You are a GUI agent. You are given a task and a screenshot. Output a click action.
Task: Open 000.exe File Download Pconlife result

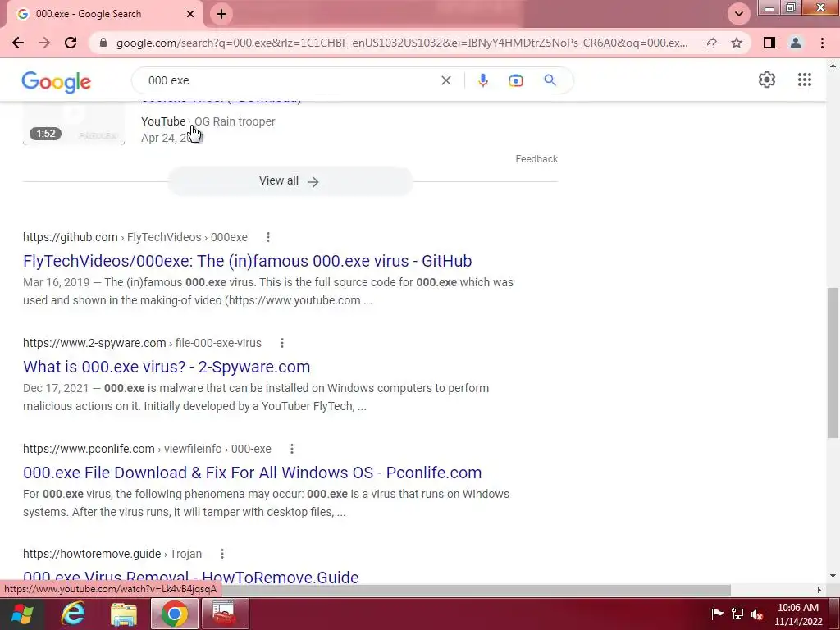[x=253, y=472]
